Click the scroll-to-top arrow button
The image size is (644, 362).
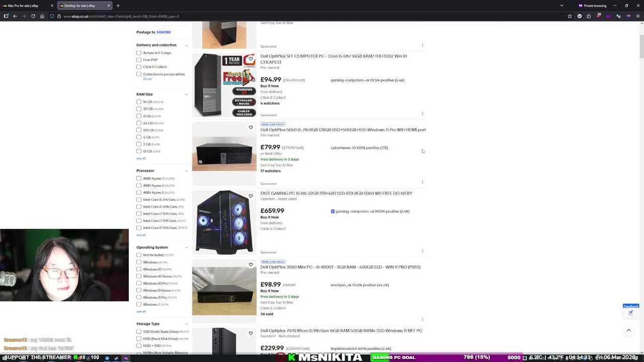pyautogui.click(x=628, y=330)
